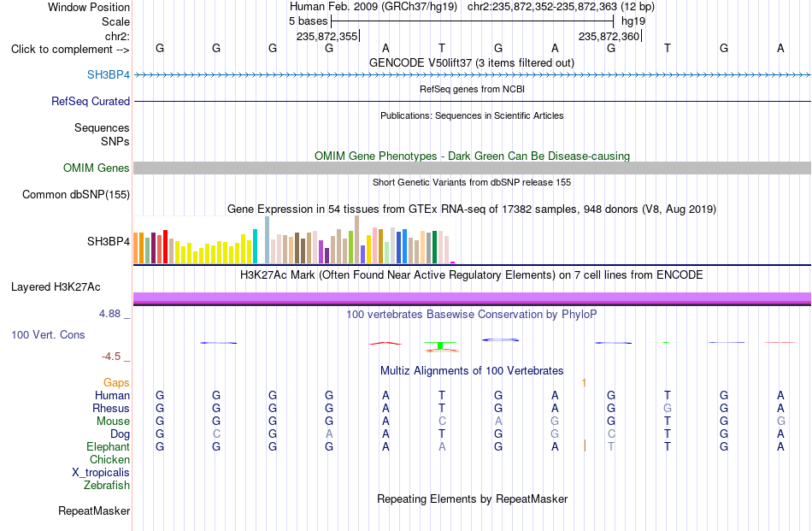
Task: Click the 'H3K27Ac Mark' track title
Action: 471,274
